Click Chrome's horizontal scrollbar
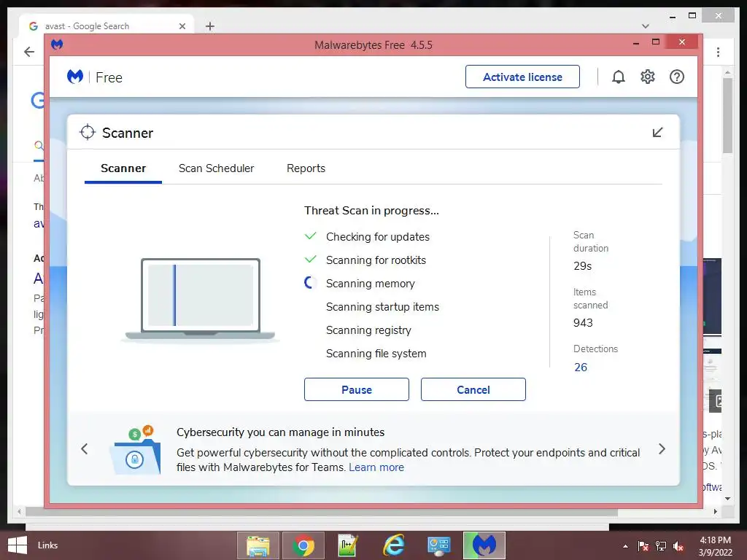 pos(322,512)
